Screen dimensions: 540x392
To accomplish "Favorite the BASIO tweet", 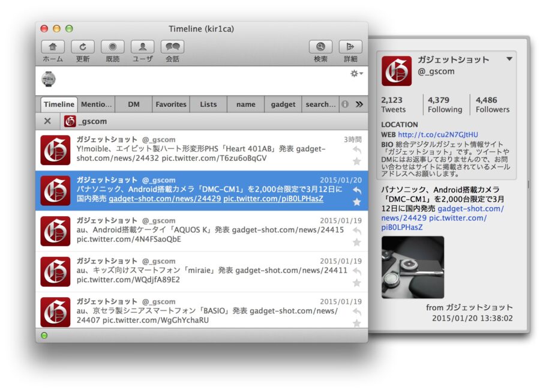I will click(x=357, y=323).
